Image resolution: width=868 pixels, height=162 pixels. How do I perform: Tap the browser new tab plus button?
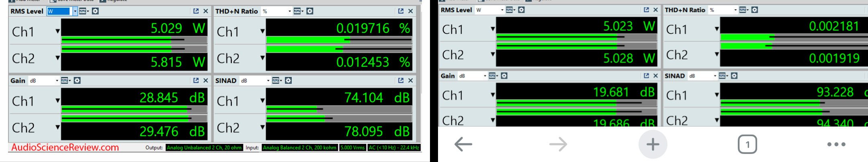(653, 144)
